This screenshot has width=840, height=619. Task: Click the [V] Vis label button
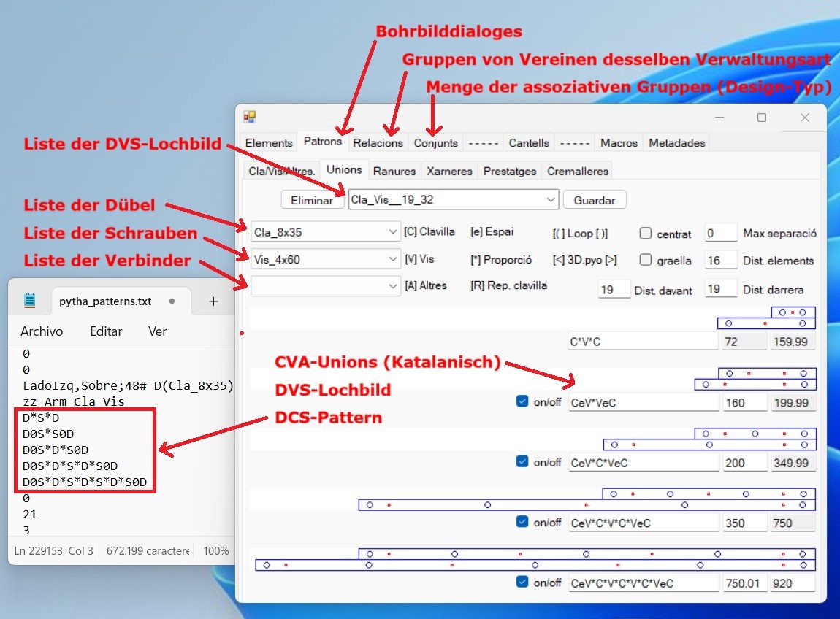(419, 259)
